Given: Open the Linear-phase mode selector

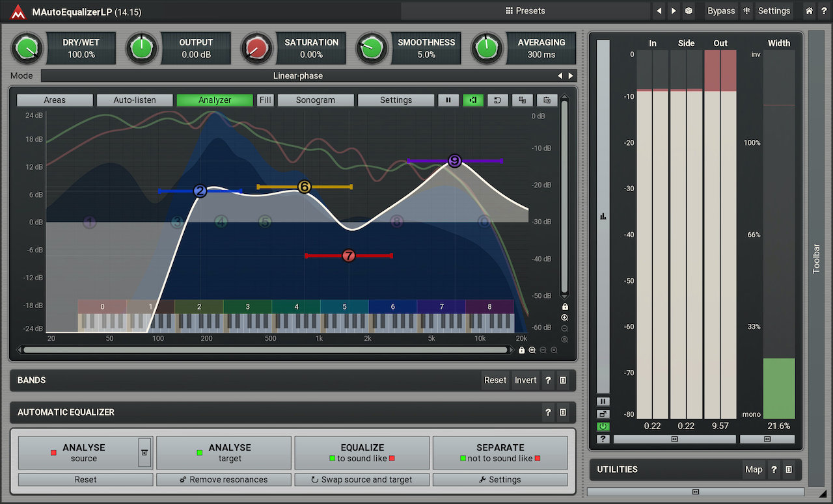Looking at the screenshot, I should [297, 76].
